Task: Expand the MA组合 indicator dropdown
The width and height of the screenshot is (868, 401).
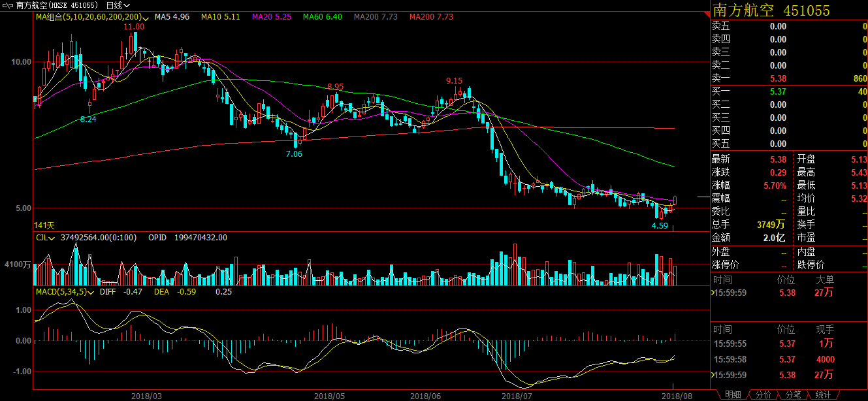Action: (145, 17)
